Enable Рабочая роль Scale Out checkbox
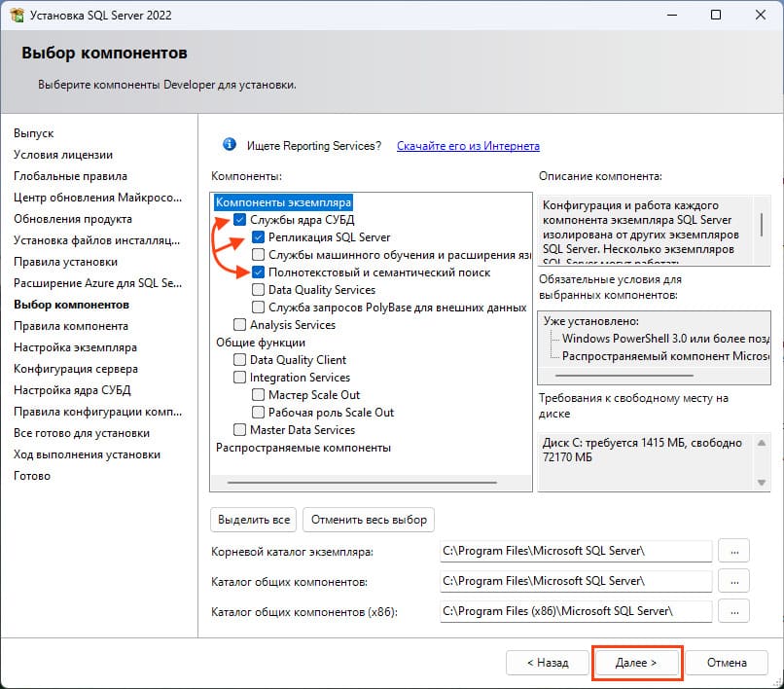 tap(258, 413)
